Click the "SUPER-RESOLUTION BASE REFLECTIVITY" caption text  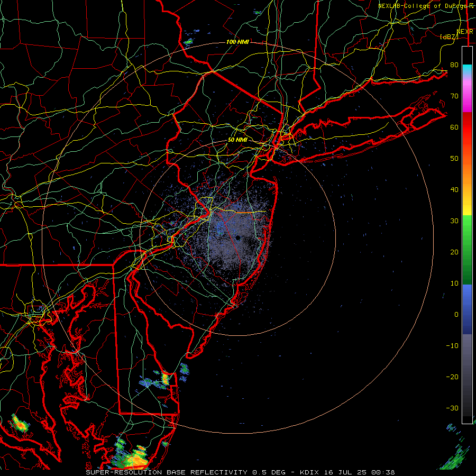click(167, 472)
